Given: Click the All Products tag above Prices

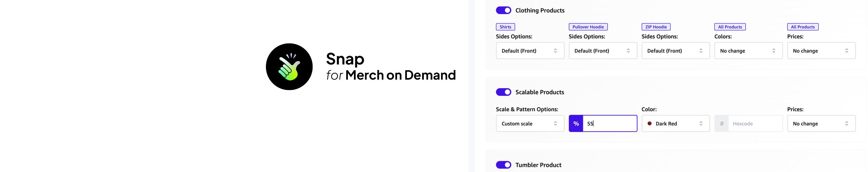Looking at the screenshot, I should 803,27.
